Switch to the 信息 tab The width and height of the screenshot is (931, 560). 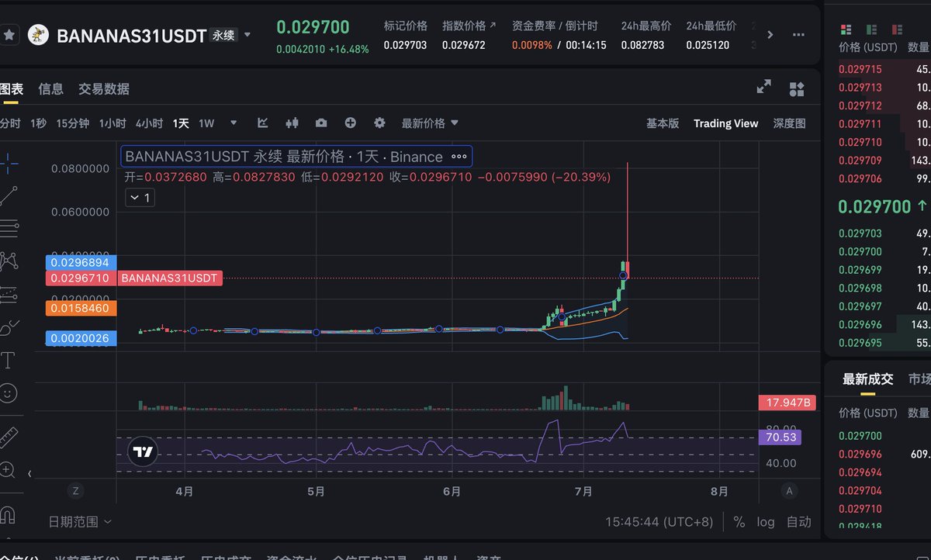coord(51,88)
